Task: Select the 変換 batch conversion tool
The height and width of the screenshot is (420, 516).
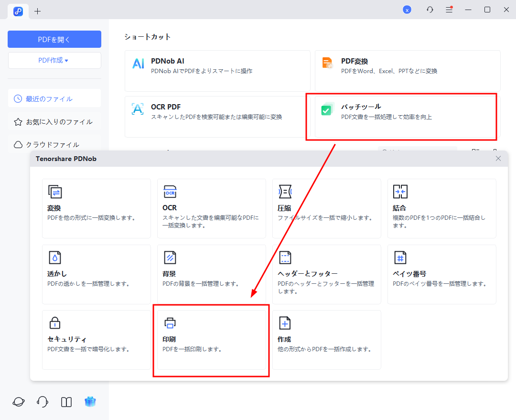Action: [x=97, y=209]
